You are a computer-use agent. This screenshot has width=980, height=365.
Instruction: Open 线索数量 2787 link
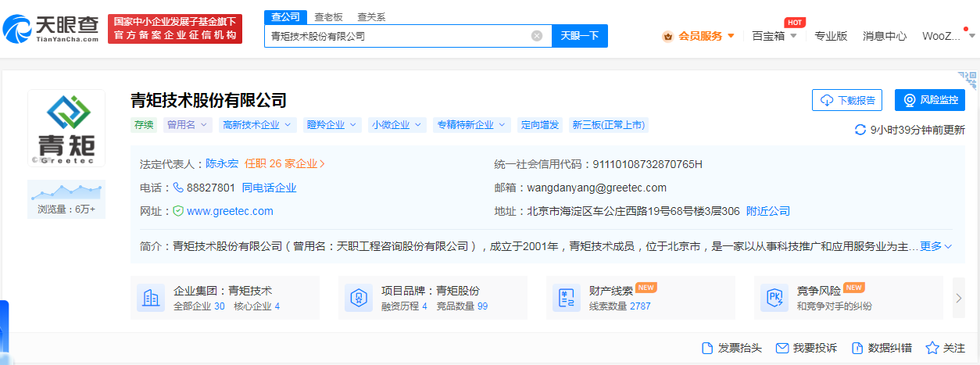pyautogui.click(x=620, y=306)
